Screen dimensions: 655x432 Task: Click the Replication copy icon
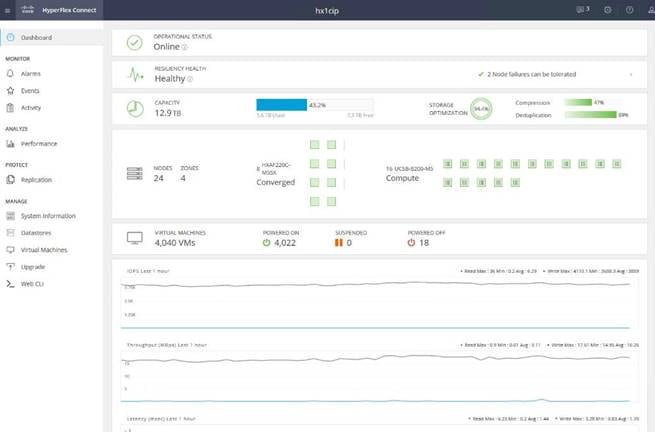[x=10, y=180]
